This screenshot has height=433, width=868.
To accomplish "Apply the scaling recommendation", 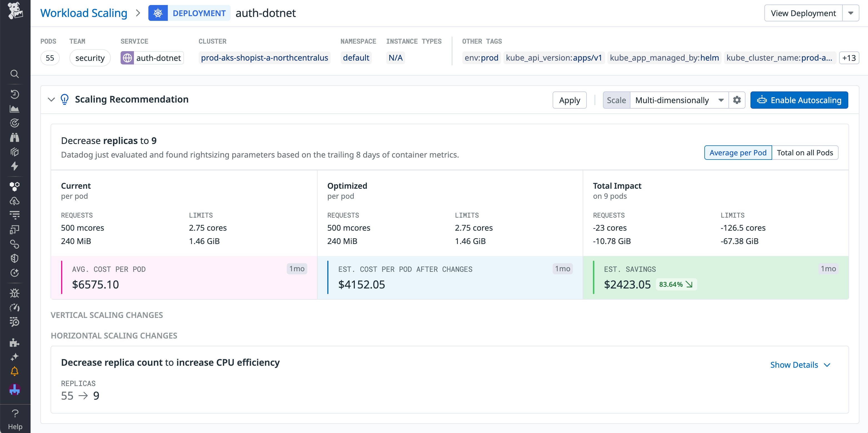I will click(570, 100).
